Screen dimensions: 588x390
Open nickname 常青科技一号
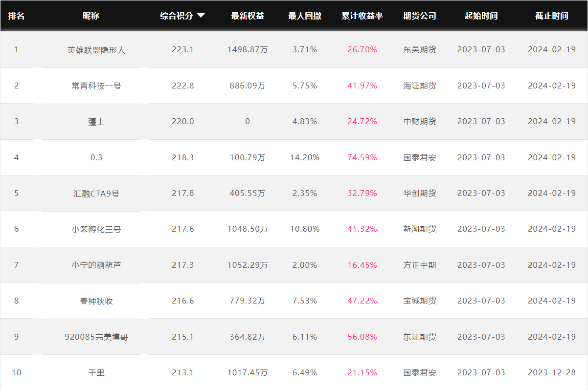pyautogui.click(x=96, y=86)
